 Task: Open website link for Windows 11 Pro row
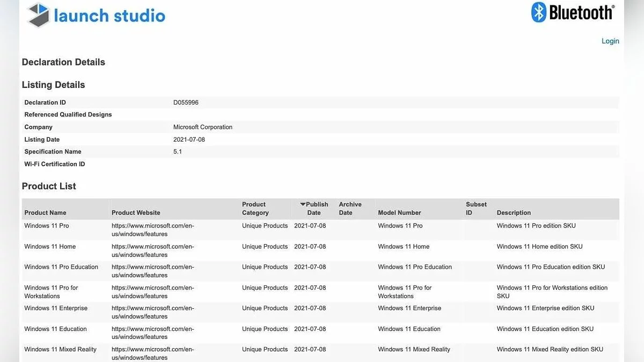(153, 230)
